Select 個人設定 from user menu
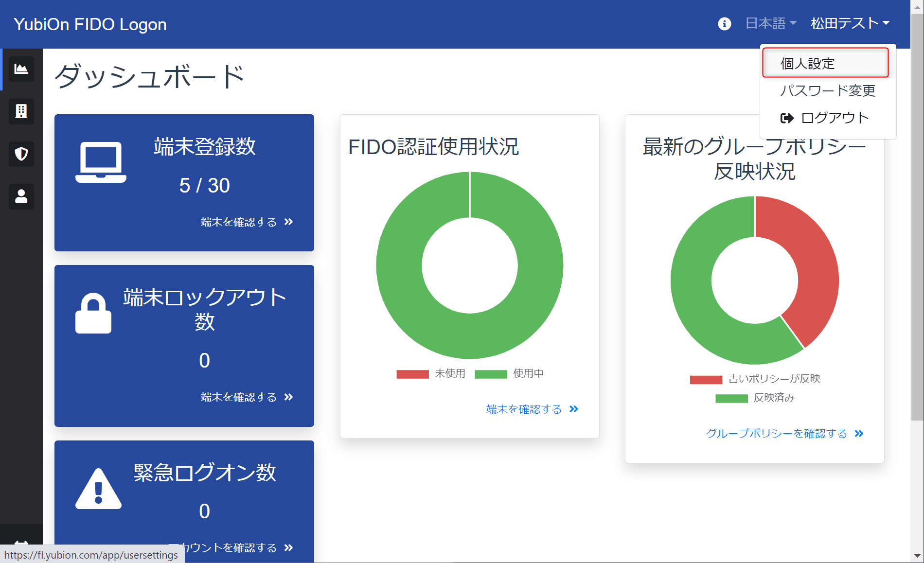 [x=825, y=63]
